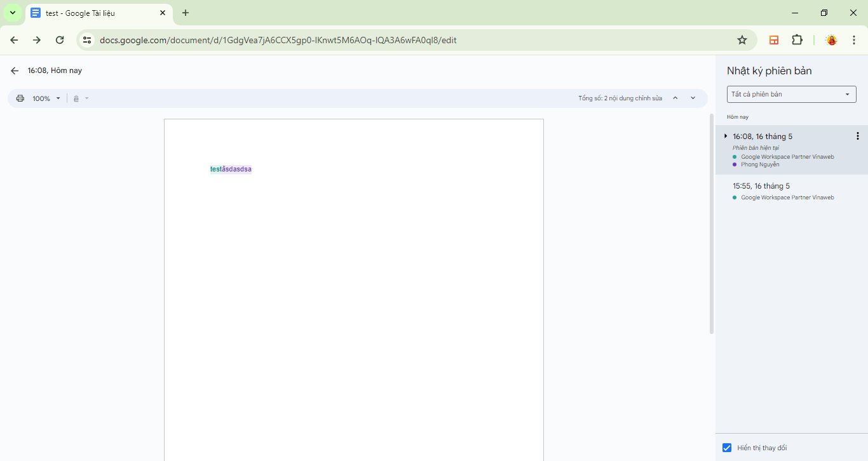The height and width of the screenshot is (461, 868).
Task: Go to next edit with down chevron
Action: pyautogui.click(x=693, y=98)
